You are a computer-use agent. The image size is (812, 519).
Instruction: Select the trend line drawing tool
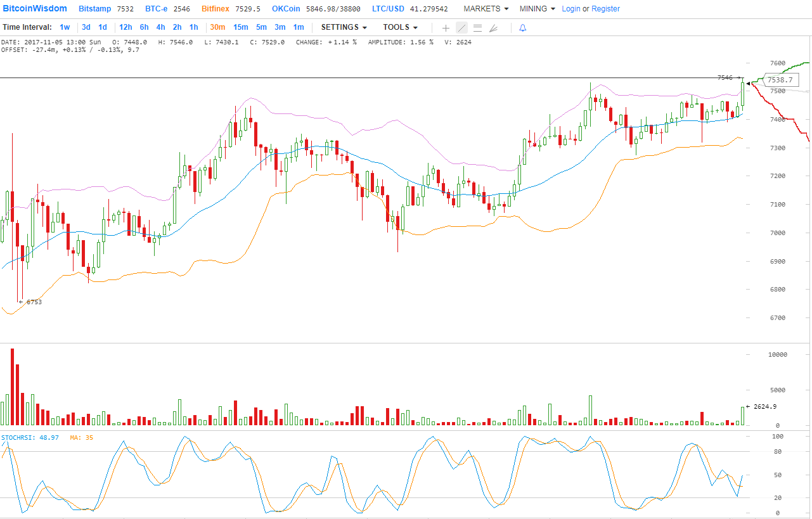[461, 28]
